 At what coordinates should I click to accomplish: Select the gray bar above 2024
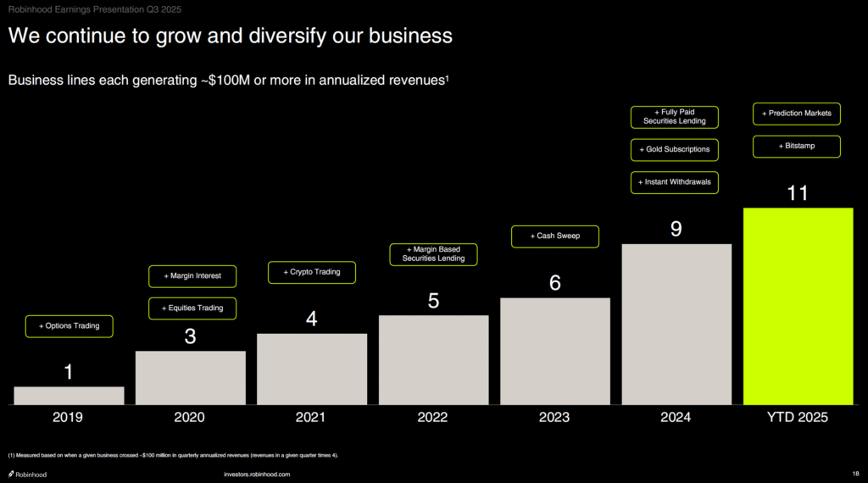tap(676, 324)
